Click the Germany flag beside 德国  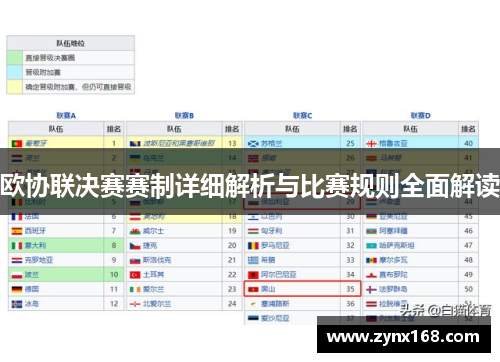tap(17, 289)
